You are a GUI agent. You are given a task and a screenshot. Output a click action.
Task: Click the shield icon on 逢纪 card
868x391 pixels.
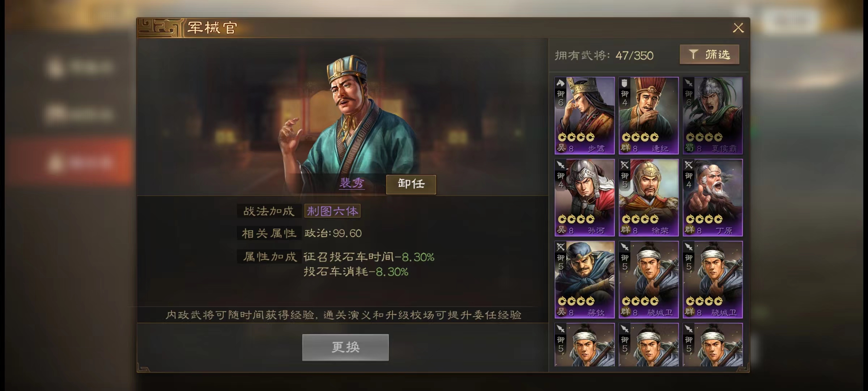(x=624, y=84)
